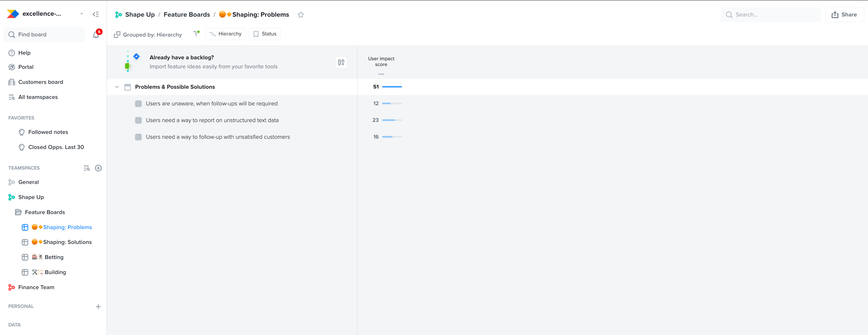Click inside the Search field top right
The width and height of the screenshot is (868, 335).
pos(772,15)
